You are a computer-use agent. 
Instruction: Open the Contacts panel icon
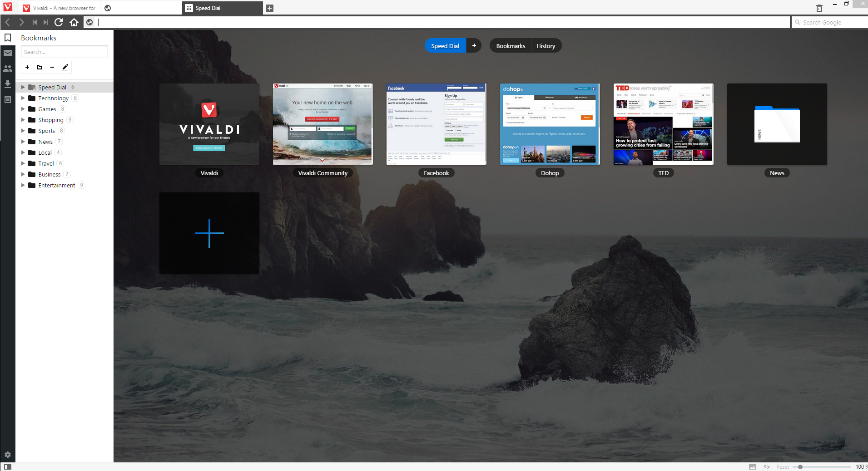(x=8, y=69)
